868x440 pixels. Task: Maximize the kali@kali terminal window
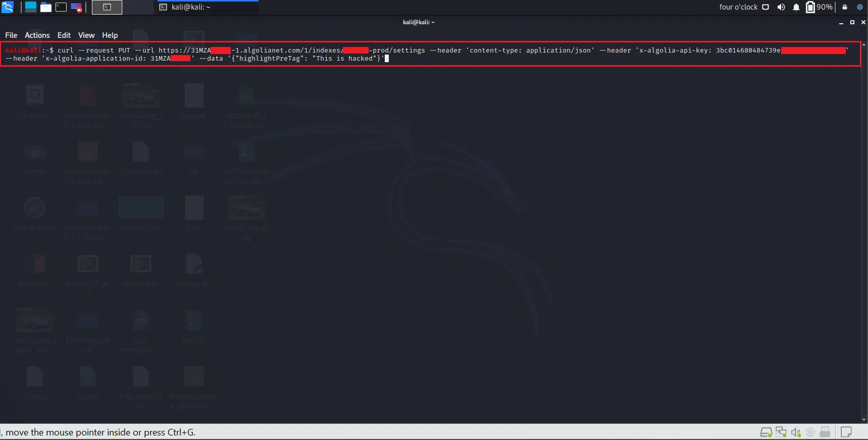[x=852, y=22]
